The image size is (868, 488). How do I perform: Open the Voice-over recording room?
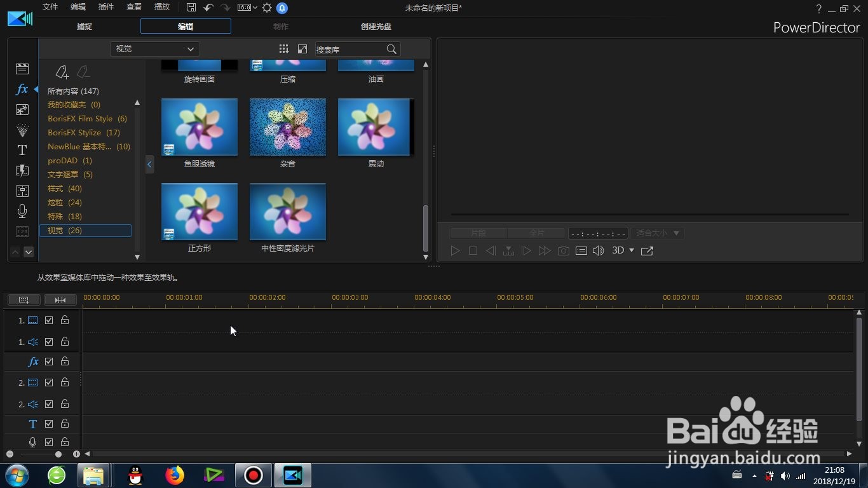click(x=22, y=210)
